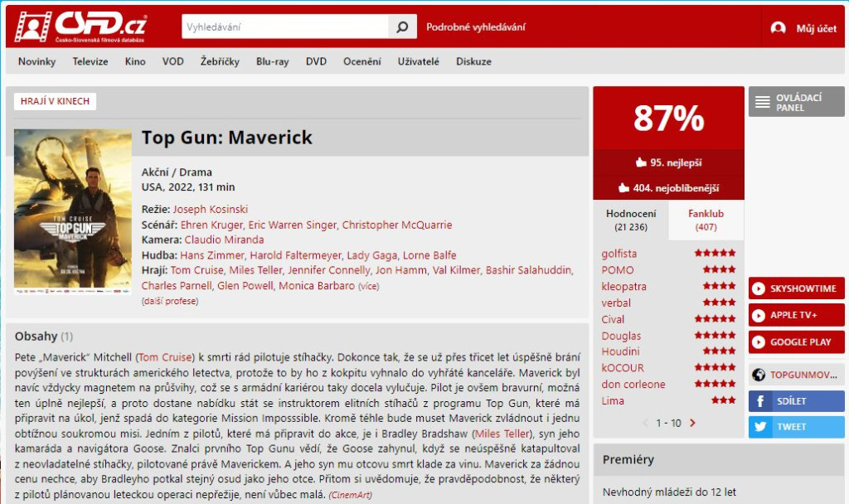Click the Ovládací panel hamburger icon
The image size is (849, 504).
click(x=763, y=102)
